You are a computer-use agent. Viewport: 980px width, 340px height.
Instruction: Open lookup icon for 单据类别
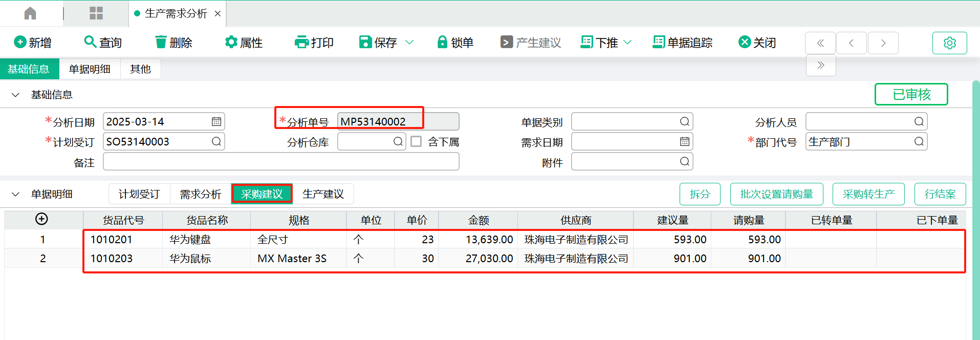(685, 121)
